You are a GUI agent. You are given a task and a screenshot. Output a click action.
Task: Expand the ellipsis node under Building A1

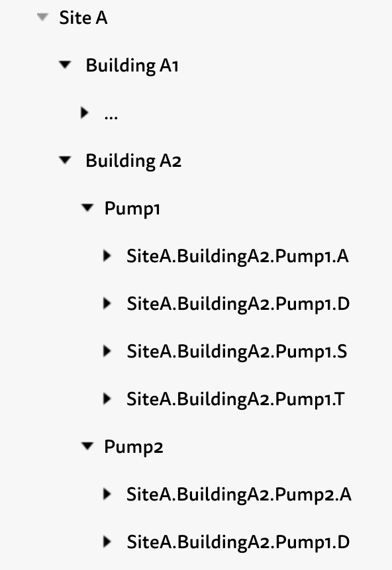(x=84, y=113)
